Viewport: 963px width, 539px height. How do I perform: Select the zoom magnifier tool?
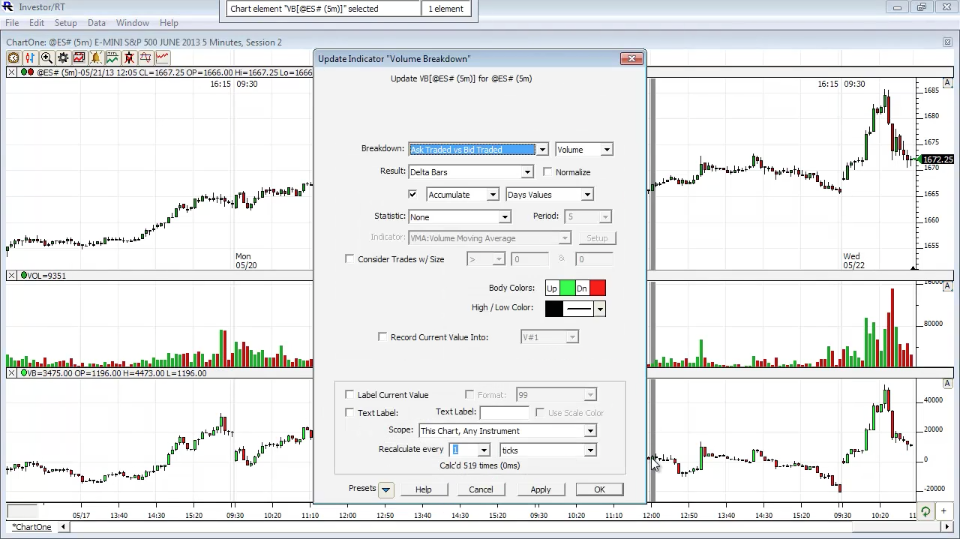click(x=46, y=58)
